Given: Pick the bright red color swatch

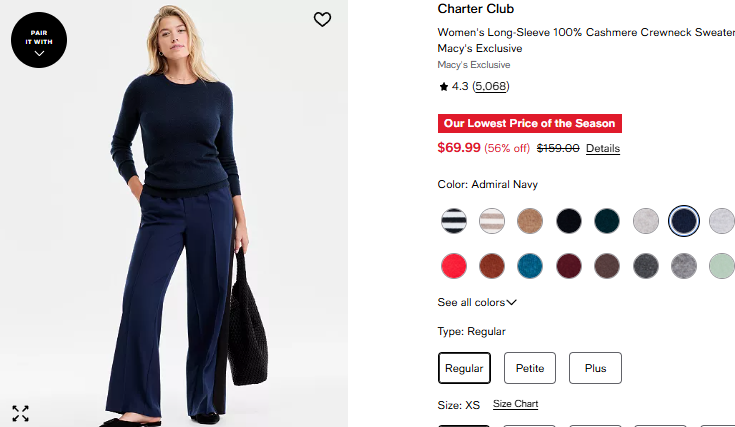Looking at the screenshot, I should pos(454,266).
